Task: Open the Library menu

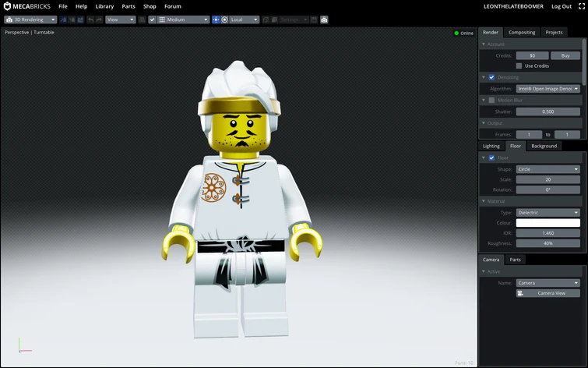Action: (x=104, y=6)
